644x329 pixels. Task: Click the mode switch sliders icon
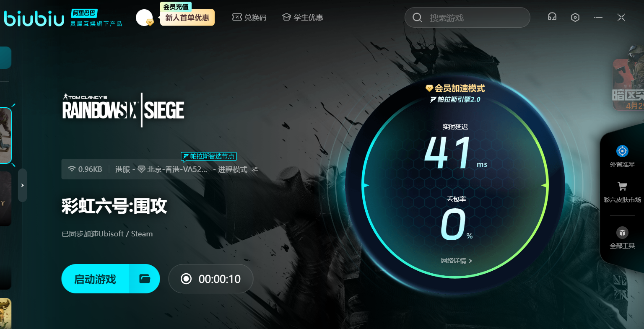click(255, 169)
